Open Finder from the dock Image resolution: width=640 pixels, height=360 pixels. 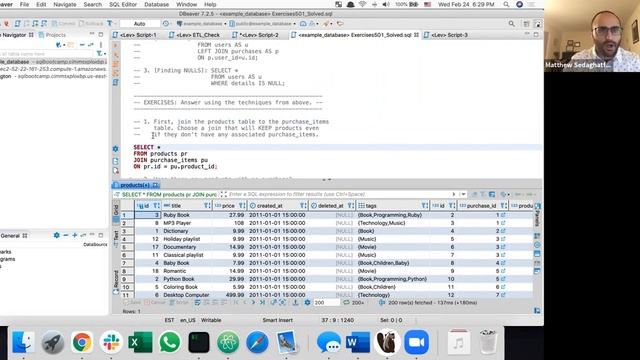coord(23,342)
